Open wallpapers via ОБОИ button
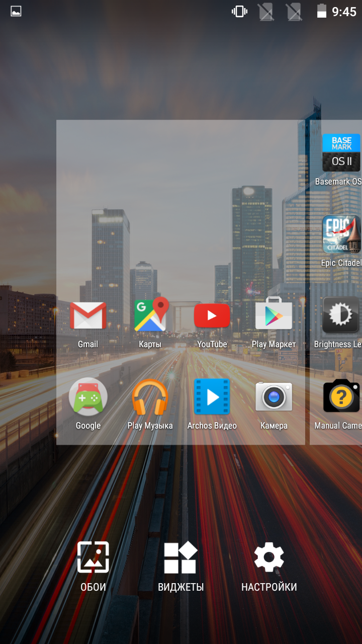The image size is (362, 644). 93,567
